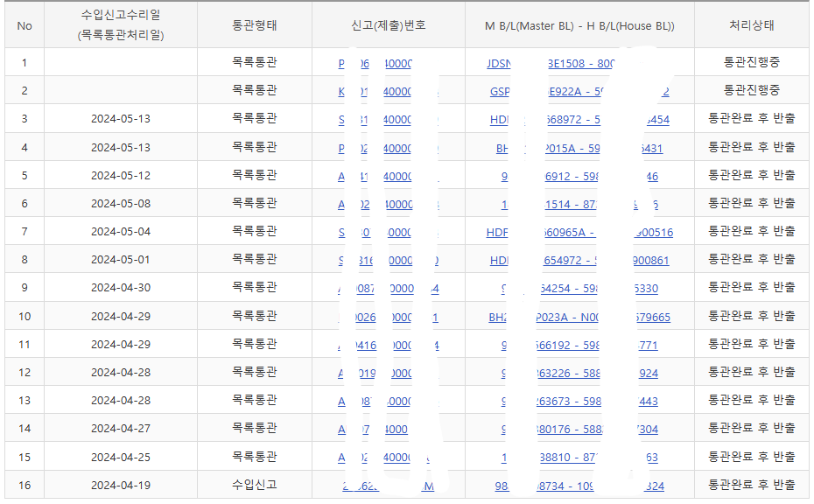Click the 수입신고수리일 column header
The width and height of the screenshot is (814, 504).
(x=120, y=25)
